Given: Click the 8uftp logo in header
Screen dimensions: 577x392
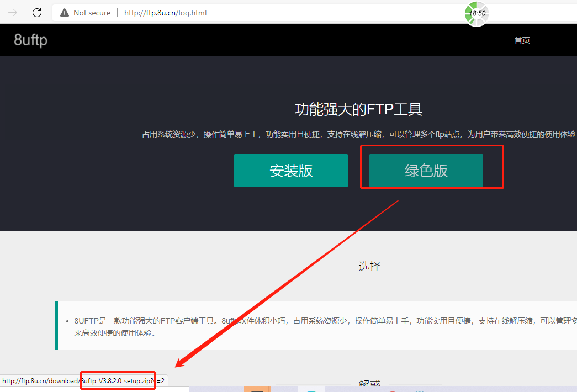Looking at the screenshot, I should pyautogui.click(x=30, y=40).
